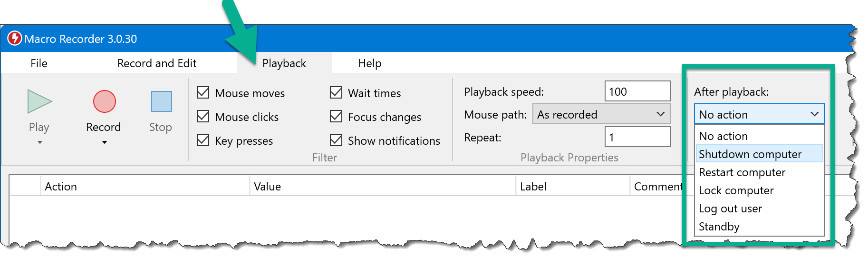Click the red Record circle icon

click(x=104, y=101)
